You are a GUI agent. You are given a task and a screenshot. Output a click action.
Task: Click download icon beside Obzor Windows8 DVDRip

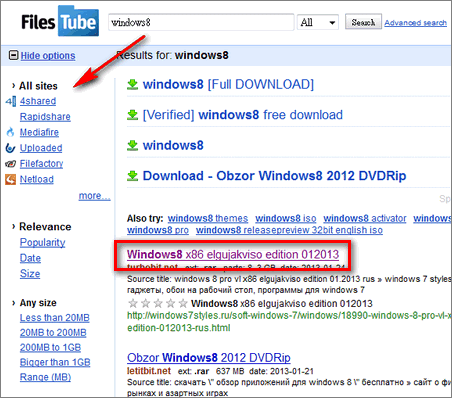(x=133, y=176)
